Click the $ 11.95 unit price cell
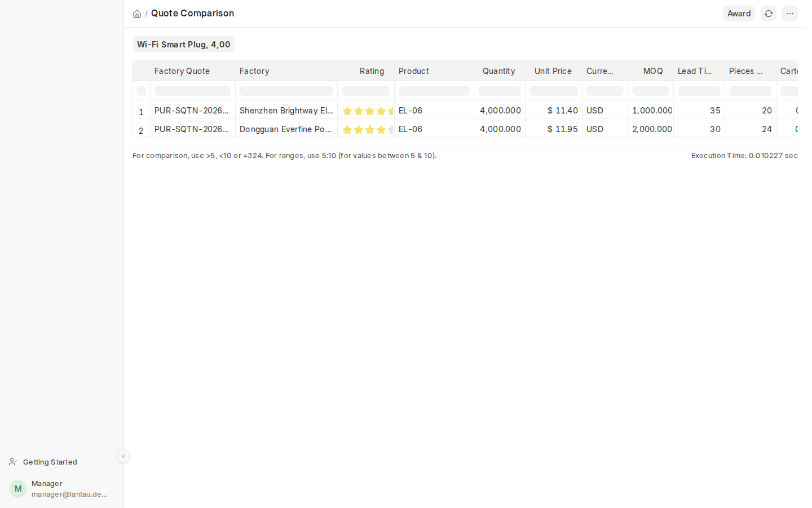 pyautogui.click(x=554, y=129)
